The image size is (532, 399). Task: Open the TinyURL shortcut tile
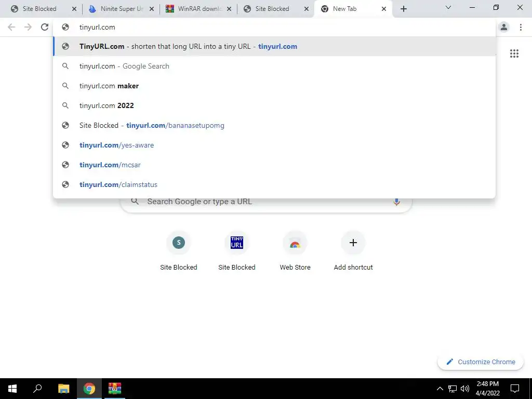tap(236, 251)
